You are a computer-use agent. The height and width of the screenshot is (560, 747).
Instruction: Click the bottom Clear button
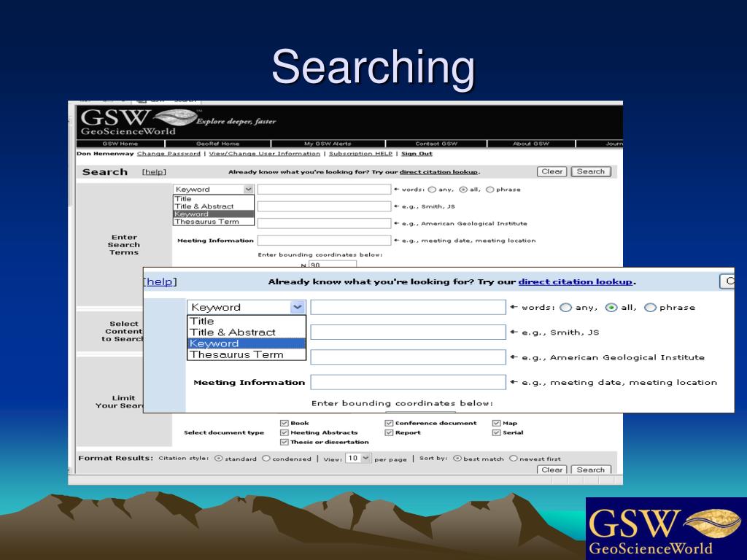pos(552,470)
